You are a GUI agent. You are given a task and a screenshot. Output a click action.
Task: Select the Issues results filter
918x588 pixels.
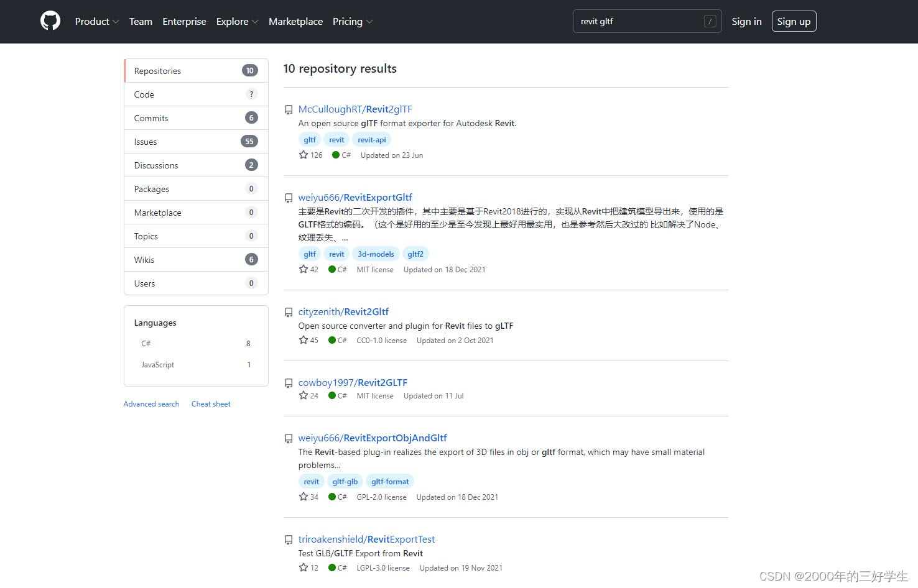[196, 142]
